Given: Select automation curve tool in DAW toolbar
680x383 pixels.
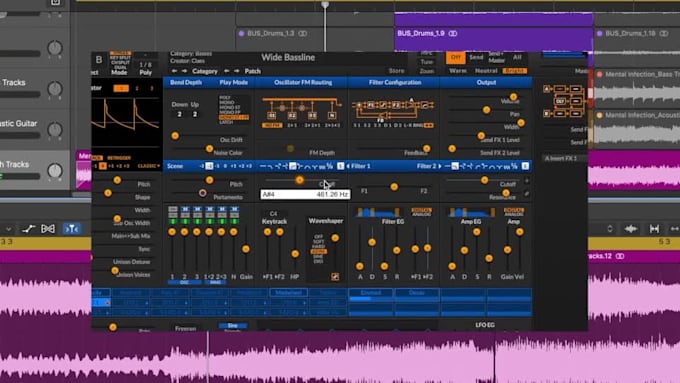Looking at the screenshot, I should (x=29, y=229).
